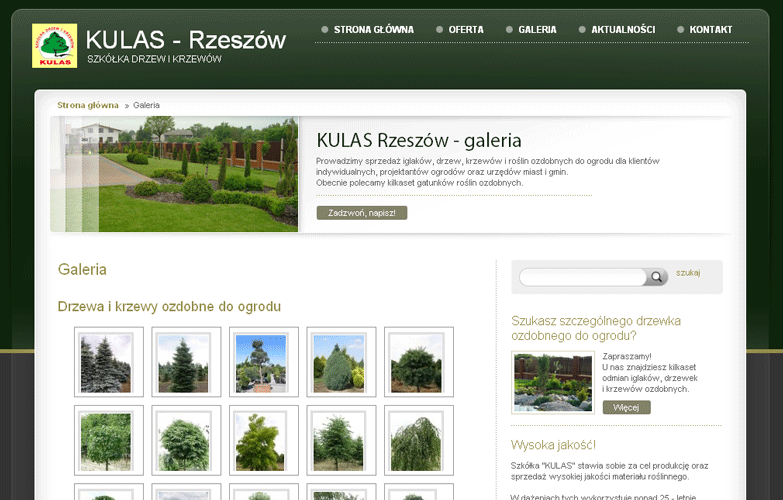Open the trees-in-rows thumbnail in second row
Image resolution: width=783 pixels, height=500 pixels.
click(x=109, y=441)
